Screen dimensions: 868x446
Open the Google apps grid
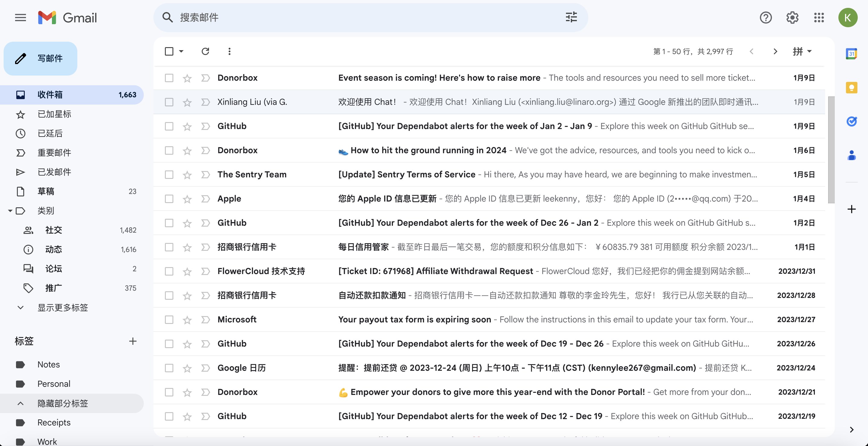pyautogui.click(x=819, y=18)
